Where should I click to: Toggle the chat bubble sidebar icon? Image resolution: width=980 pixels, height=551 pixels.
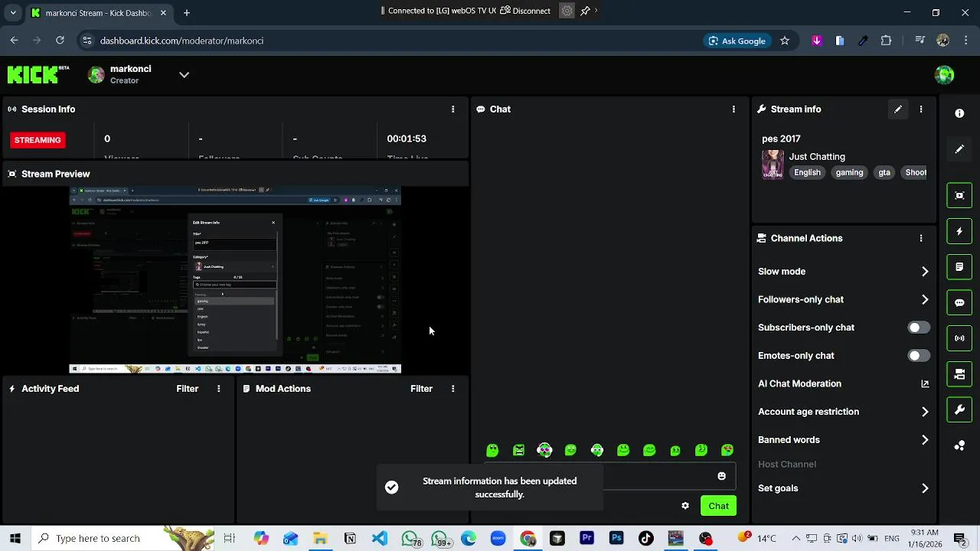point(959,302)
